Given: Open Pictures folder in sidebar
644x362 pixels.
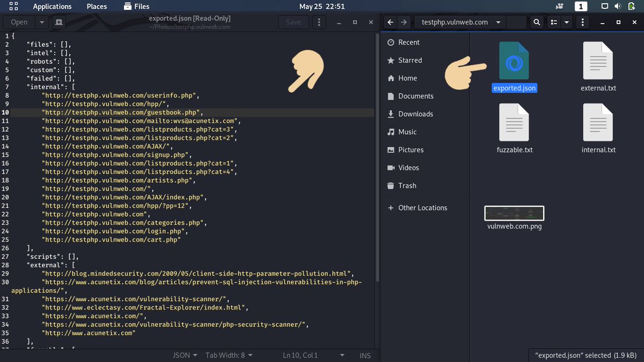Looking at the screenshot, I should coord(411,150).
